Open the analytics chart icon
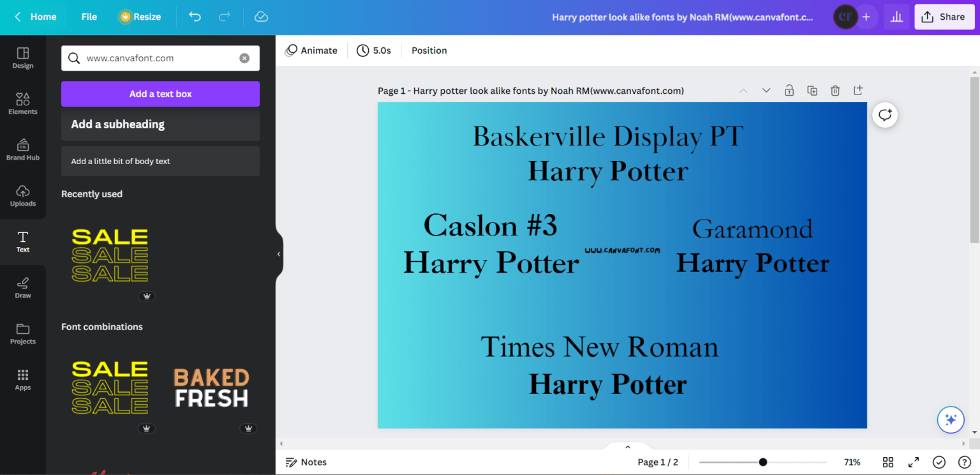This screenshot has width=980, height=475. pos(896,17)
